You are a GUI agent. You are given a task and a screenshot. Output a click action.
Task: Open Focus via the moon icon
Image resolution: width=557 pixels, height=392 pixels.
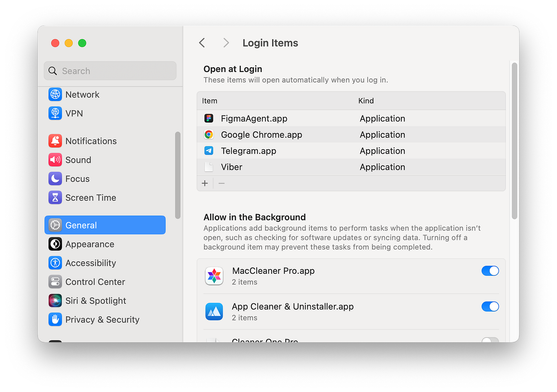55,179
